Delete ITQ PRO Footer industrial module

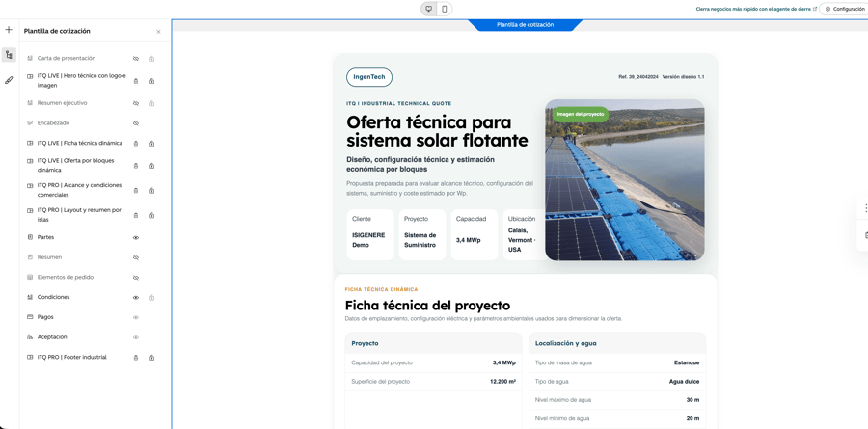(136, 358)
